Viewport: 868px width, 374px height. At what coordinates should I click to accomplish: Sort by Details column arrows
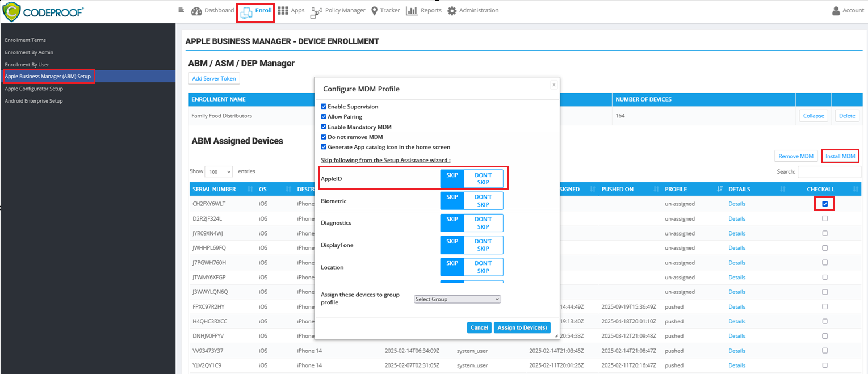(x=783, y=189)
